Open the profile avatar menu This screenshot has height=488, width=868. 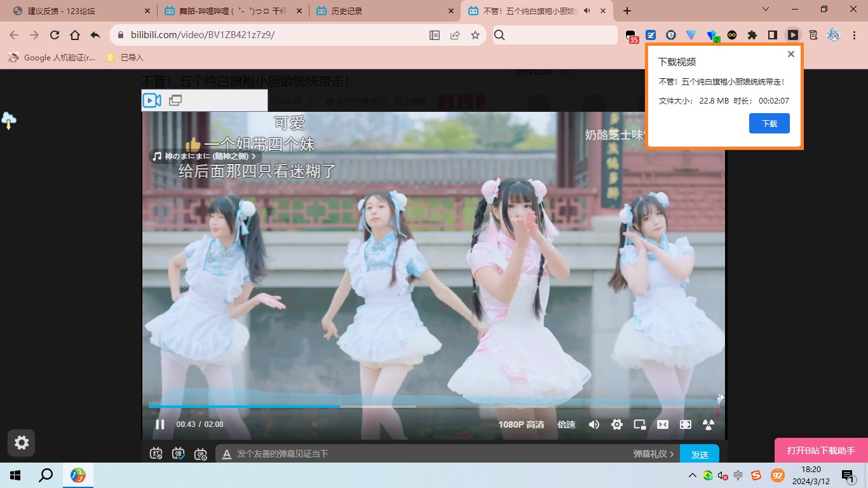click(834, 36)
